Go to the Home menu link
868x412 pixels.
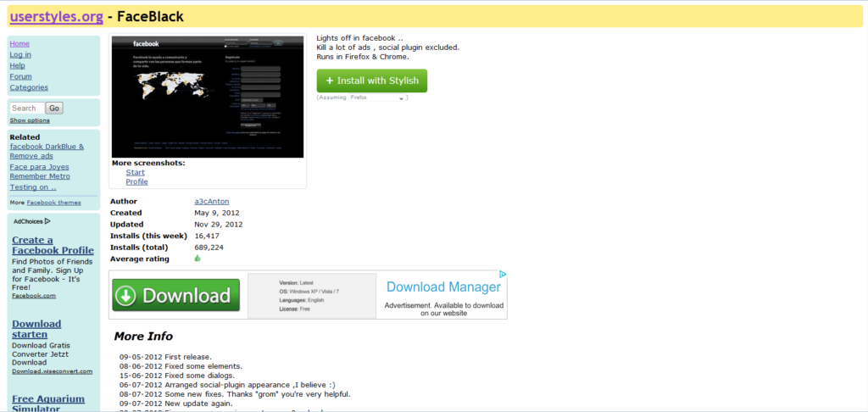click(19, 44)
